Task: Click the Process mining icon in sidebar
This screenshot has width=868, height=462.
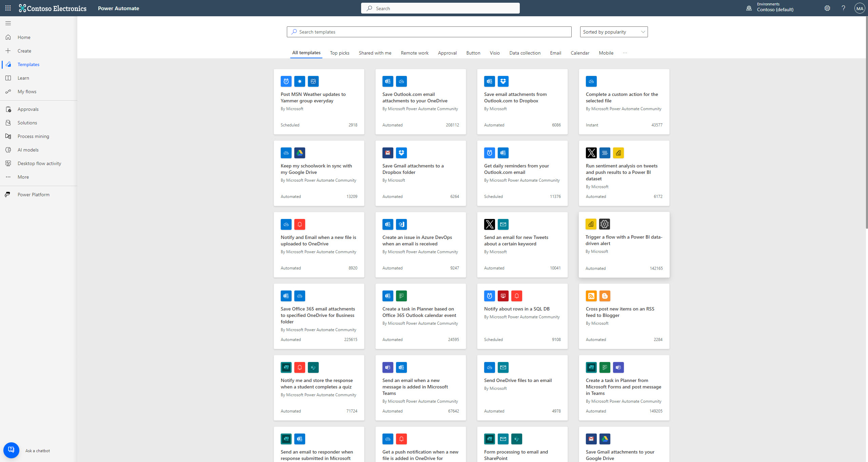Action: pos(8,136)
